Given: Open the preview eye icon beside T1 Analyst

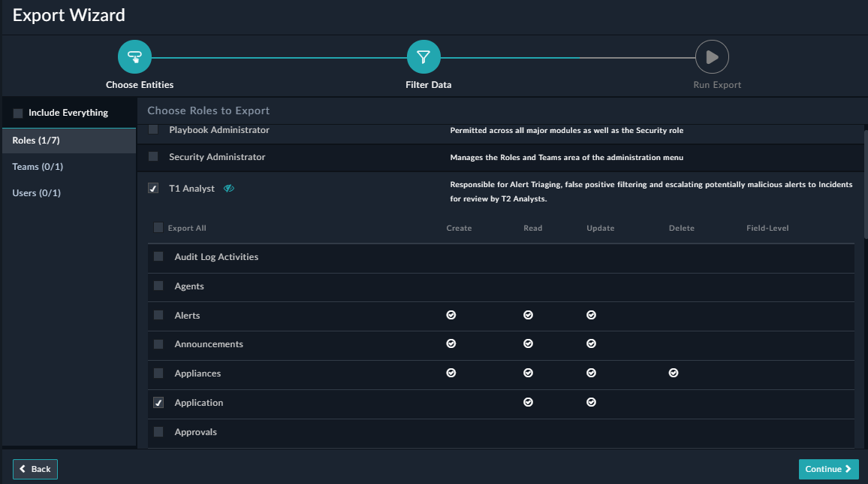Looking at the screenshot, I should (228, 188).
